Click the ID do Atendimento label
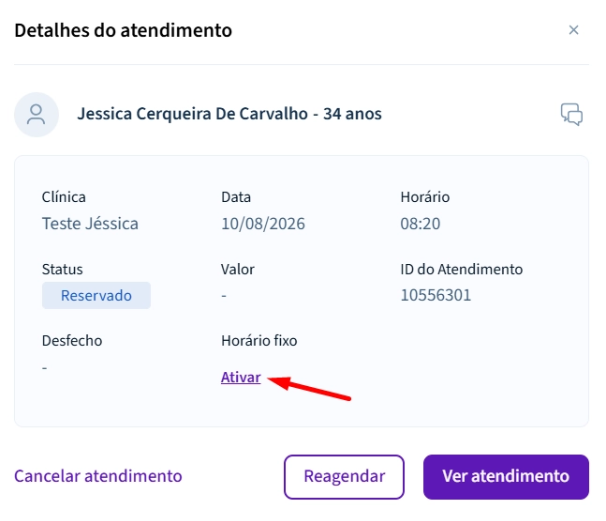Screen dimensions: 606x521 pos(461,269)
